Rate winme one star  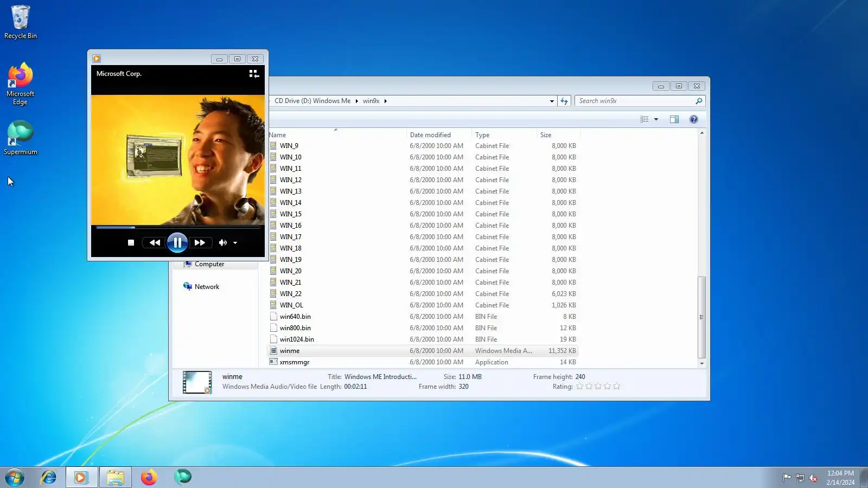pos(579,387)
